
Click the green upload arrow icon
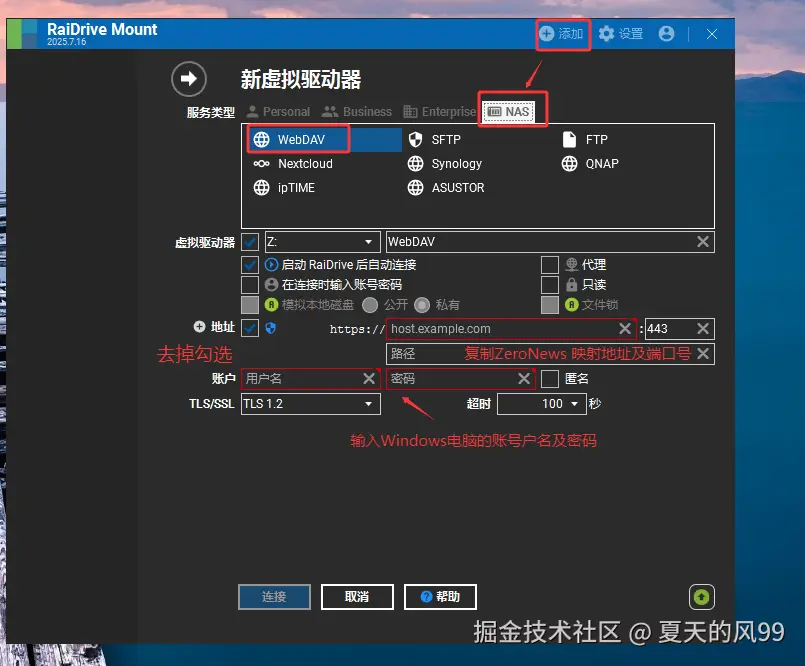701,597
